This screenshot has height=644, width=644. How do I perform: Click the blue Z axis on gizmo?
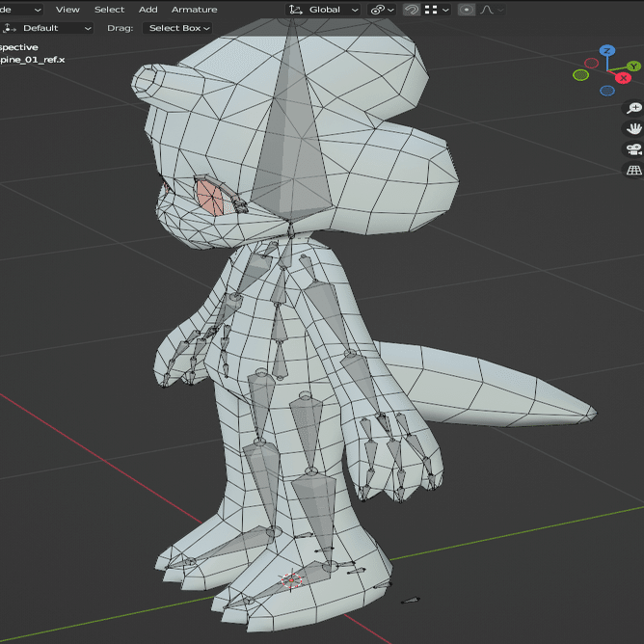(x=607, y=50)
